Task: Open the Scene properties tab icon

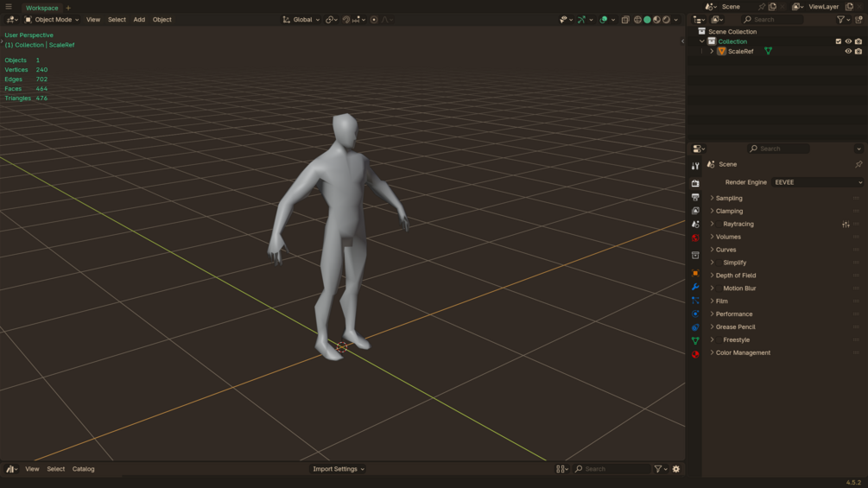Action: (695, 224)
